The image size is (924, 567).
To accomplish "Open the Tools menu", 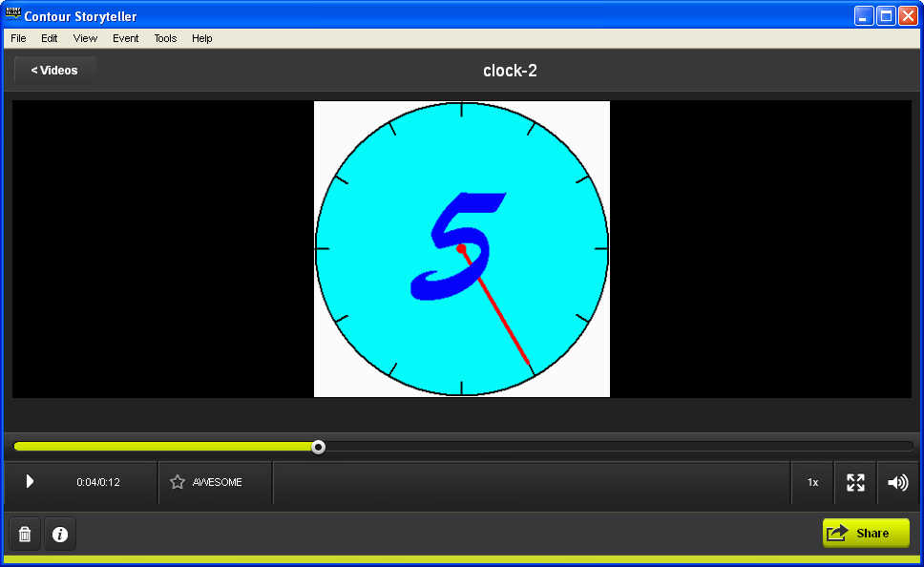I will pos(165,38).
